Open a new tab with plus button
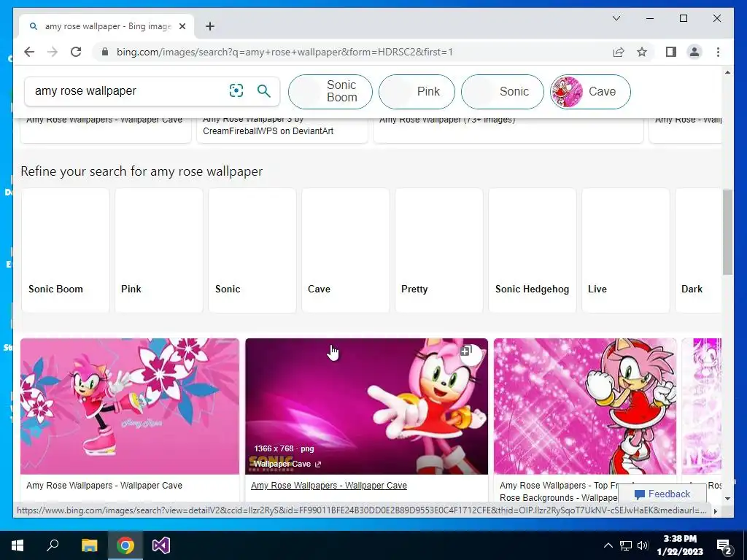 coord(210,26)
